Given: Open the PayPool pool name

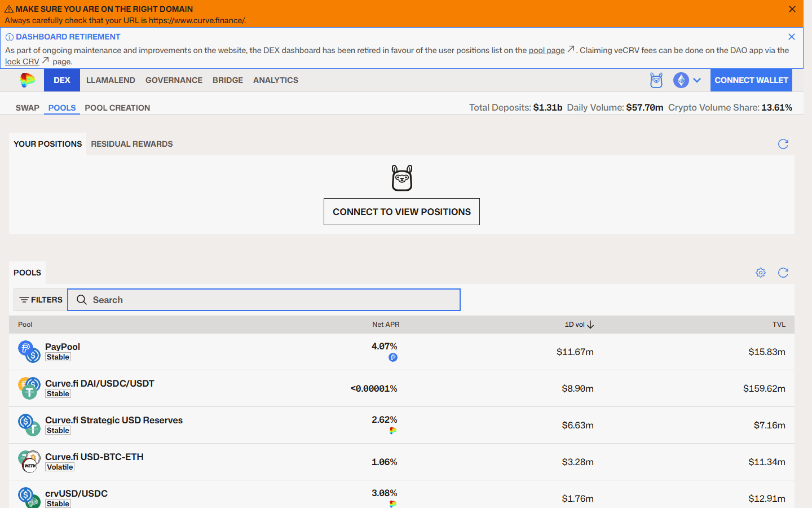Looking at the screenshot, I should [x=63, y=347].
